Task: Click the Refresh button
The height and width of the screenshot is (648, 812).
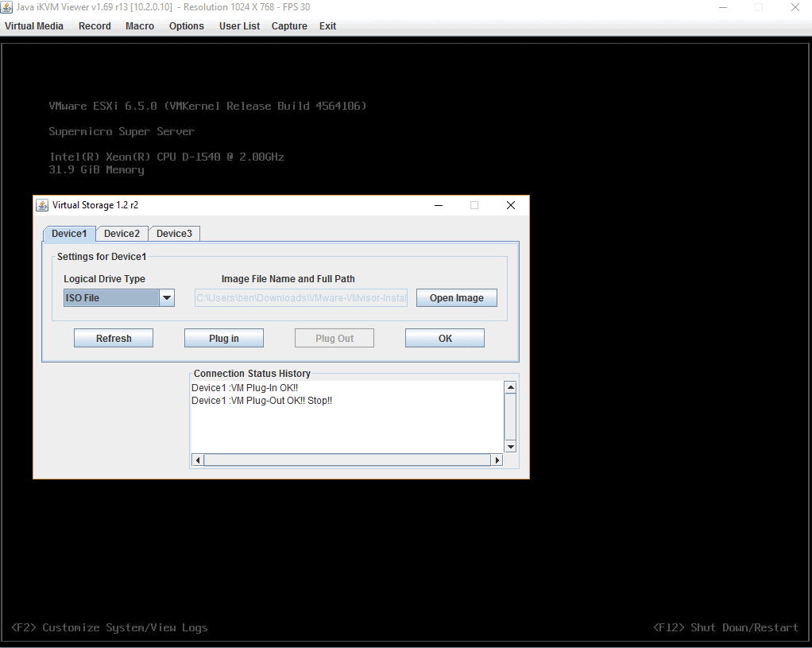Action: (114, 338)
